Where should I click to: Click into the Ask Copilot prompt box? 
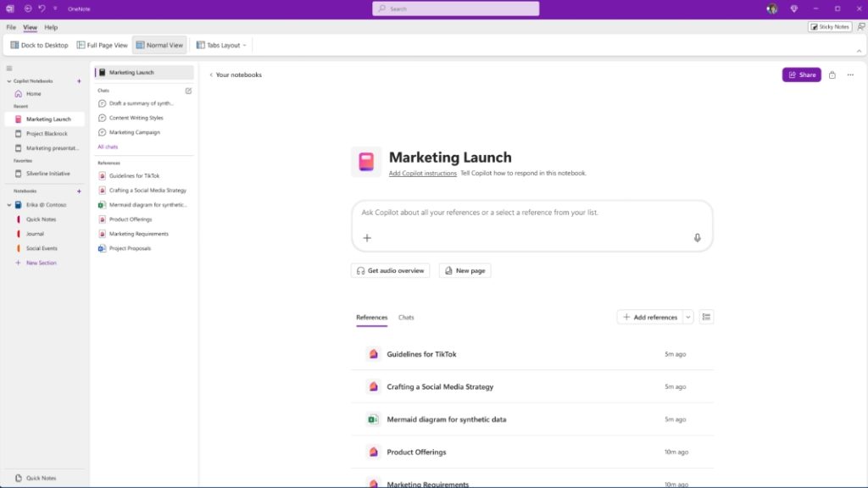pyautogui.click(x=532, y=225)
